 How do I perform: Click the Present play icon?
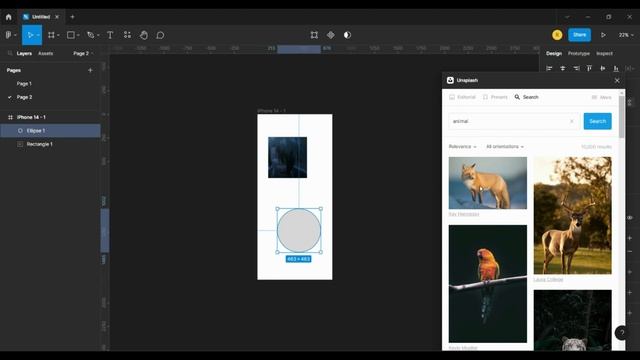pos(603,35)
